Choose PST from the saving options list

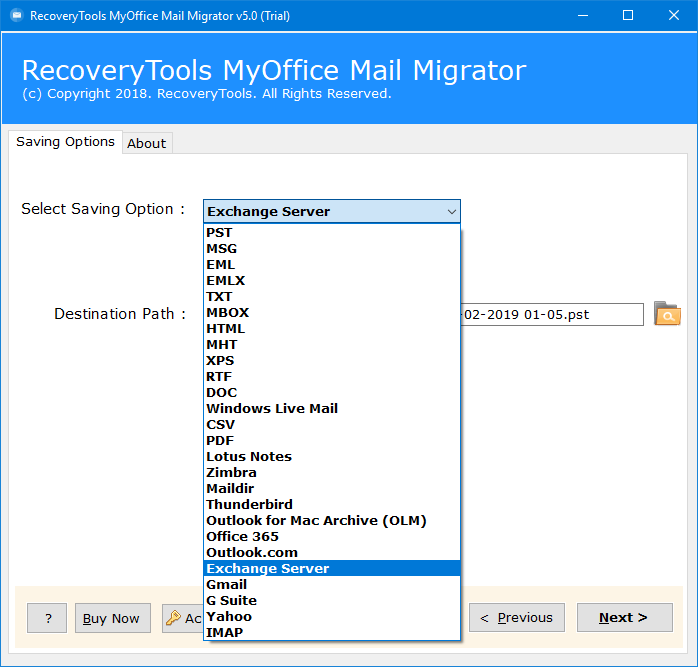click(219, 232)
